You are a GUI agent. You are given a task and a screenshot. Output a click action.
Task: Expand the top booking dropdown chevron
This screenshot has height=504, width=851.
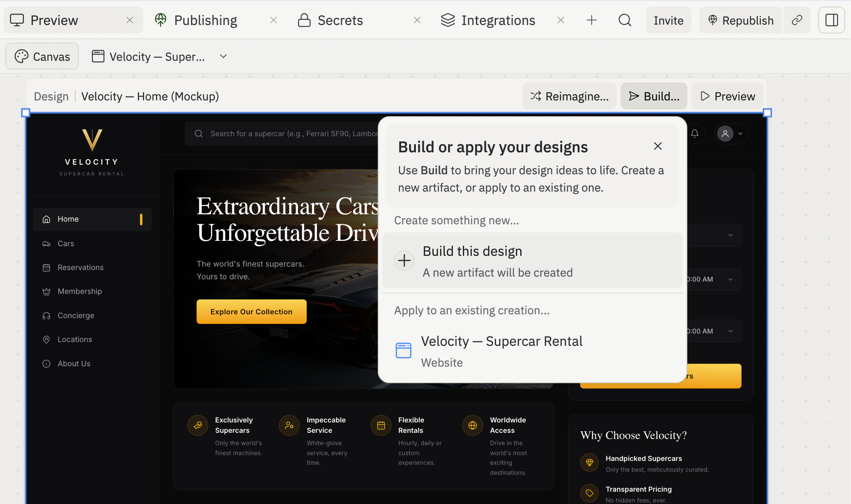tap(730, 235)
